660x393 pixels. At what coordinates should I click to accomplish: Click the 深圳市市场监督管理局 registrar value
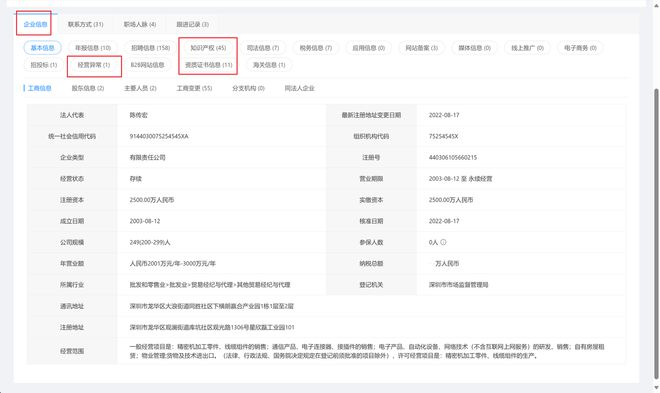click(x=458, y=285)
